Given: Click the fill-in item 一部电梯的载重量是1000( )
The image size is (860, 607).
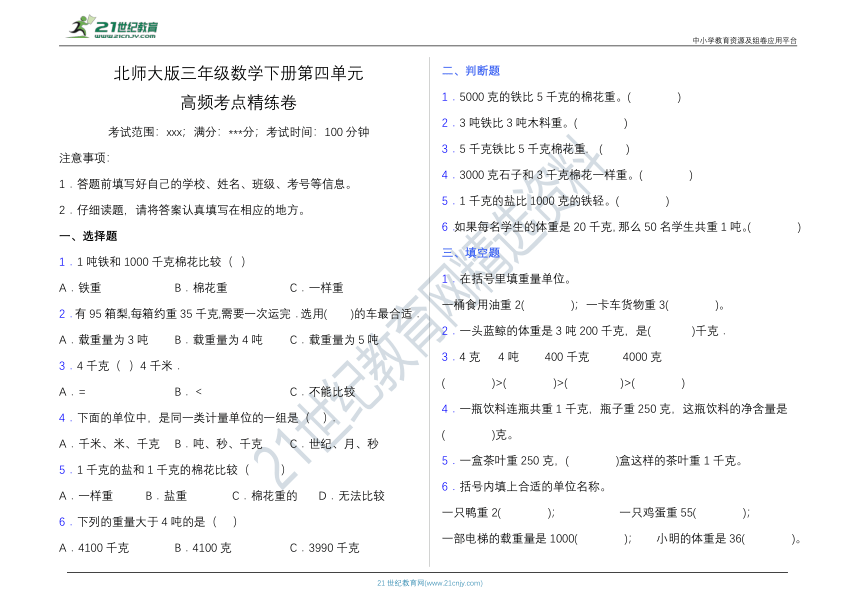Looking at the screenshot, I should 537,538.
